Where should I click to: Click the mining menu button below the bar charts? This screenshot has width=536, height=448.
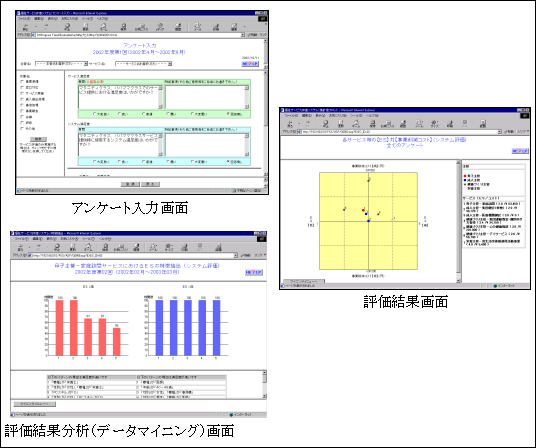pyautogui.click(x=35, y=404)
